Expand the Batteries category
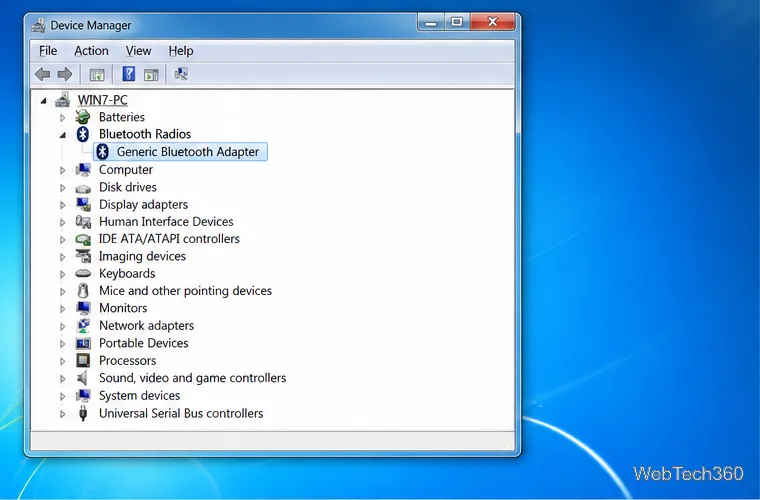 click(63, 118)
